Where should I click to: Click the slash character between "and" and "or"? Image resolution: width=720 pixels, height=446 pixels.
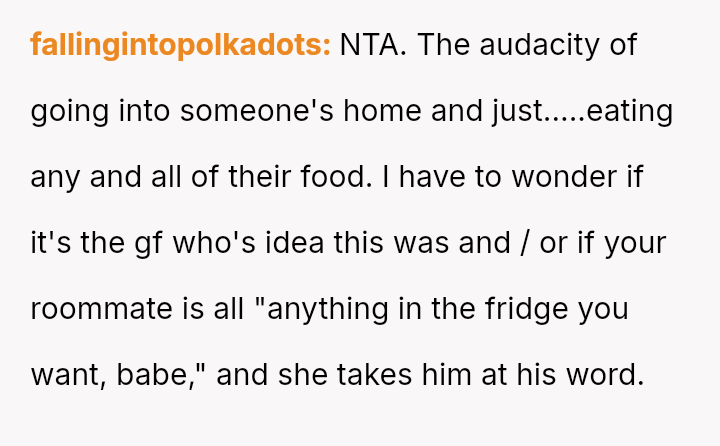520,244
